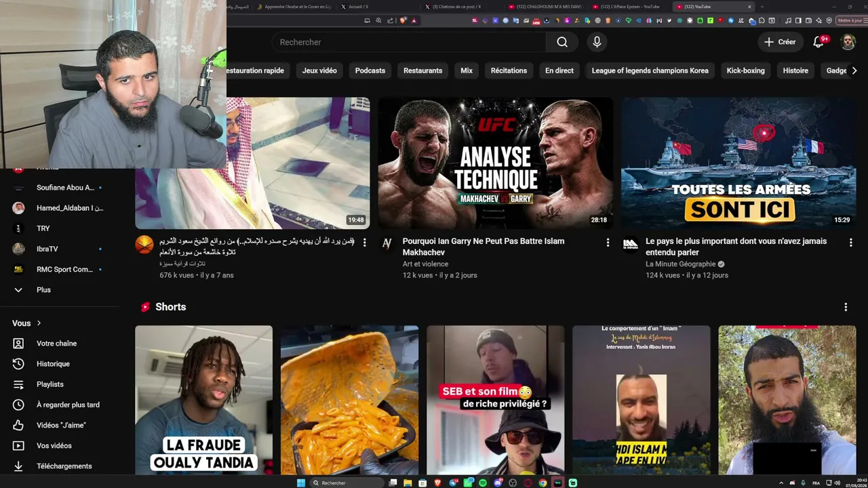868x488 pixels.
Task: Open video title Le pays le plus important
Action: pos(736,247)
